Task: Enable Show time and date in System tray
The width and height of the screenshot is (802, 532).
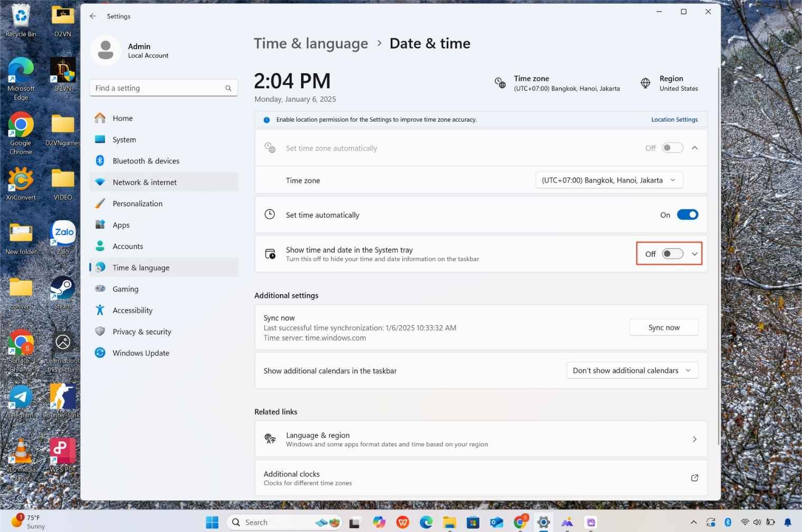Action: pyautogui.click(x=672, y=254)
